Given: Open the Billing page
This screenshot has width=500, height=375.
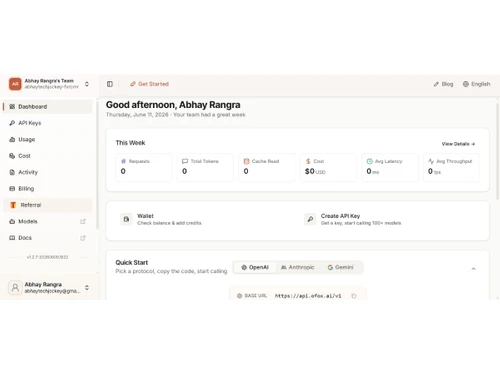Looking at the screenshot, I should tap(47, 188).
